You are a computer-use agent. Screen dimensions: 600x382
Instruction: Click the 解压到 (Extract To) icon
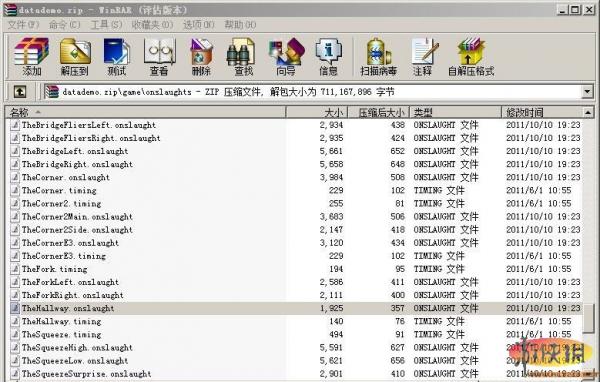click(75, 56)
